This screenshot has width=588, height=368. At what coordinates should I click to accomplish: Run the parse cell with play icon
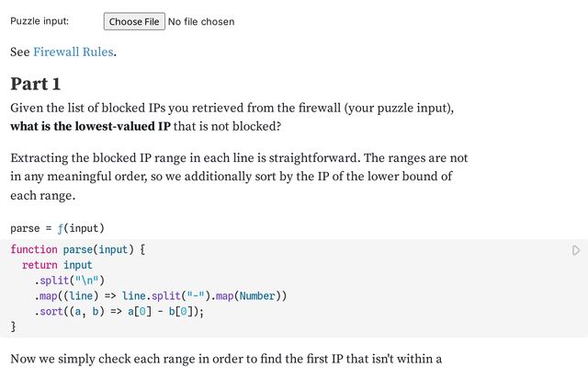point(575,250)
